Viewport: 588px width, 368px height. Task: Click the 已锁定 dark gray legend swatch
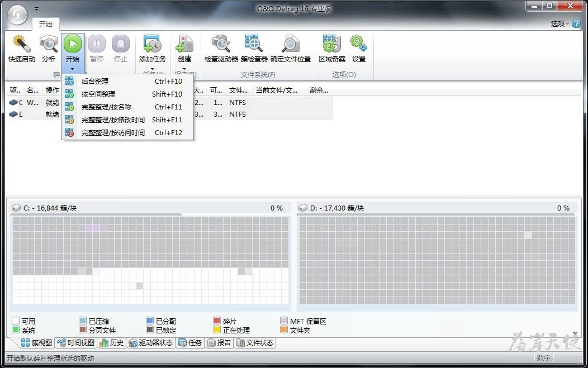150,329
